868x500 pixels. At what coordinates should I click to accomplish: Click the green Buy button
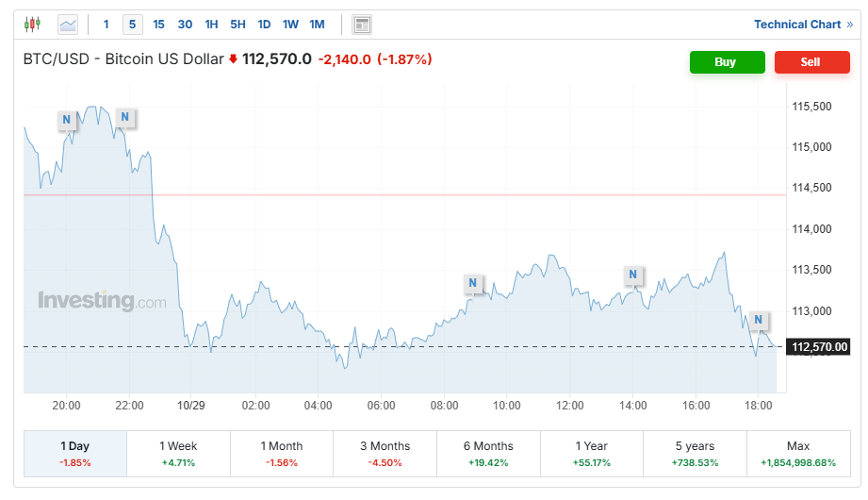[x=726, y=62]
